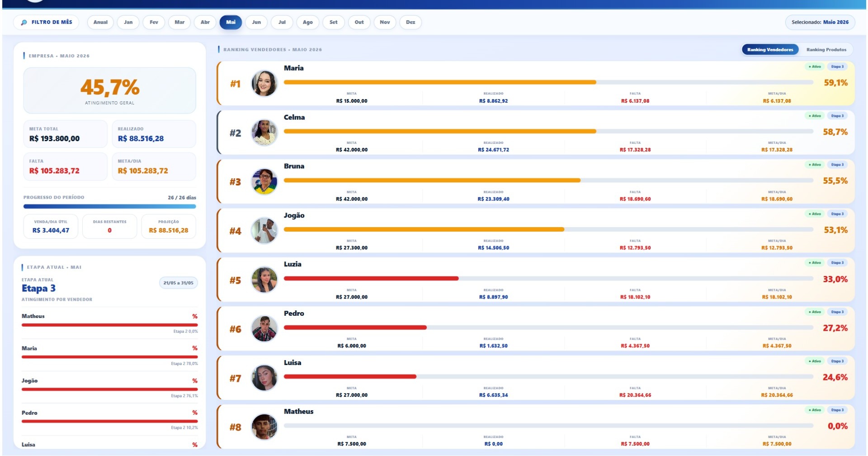Click Maria's orange progress bar
868x456 pixels.
[440, 82]
